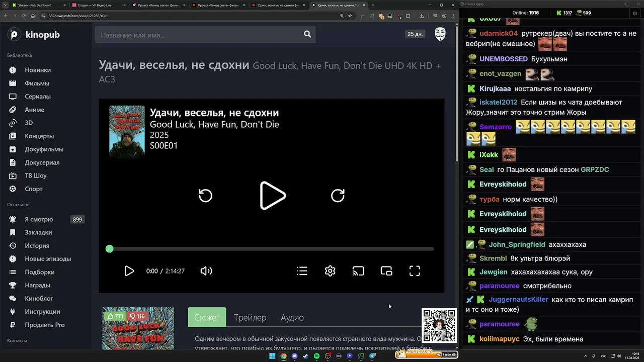The height and width of the screenshot is (362, 644).
Task: Skip forward with the clockwise arrow button
Action: 338,196
